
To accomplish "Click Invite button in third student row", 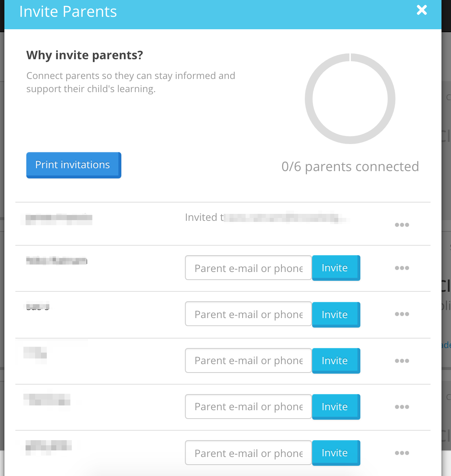I will tap(336, 314).
